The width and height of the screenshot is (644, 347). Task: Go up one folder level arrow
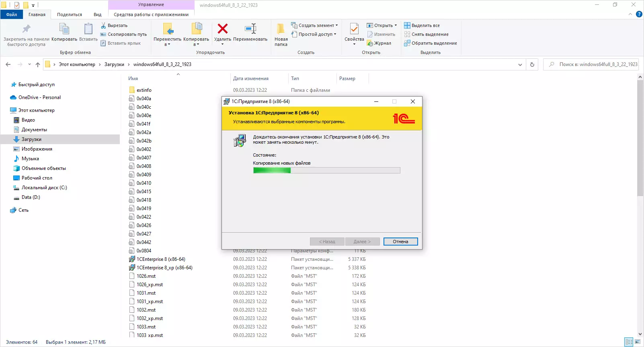38,64
